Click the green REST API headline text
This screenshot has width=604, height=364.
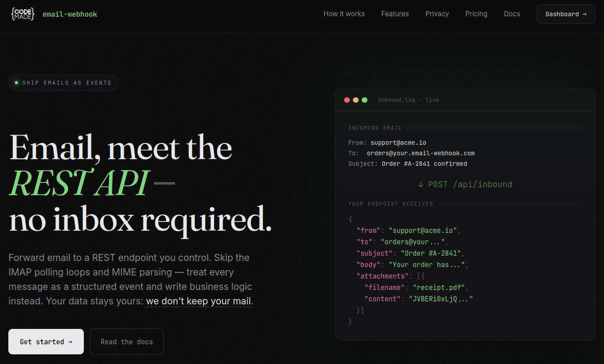coord(79,183)
